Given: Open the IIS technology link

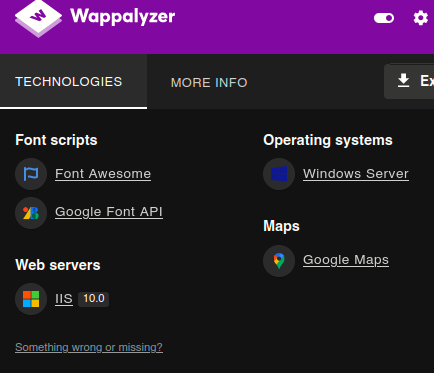Looking at the screenshot, I should click(64, 299).
